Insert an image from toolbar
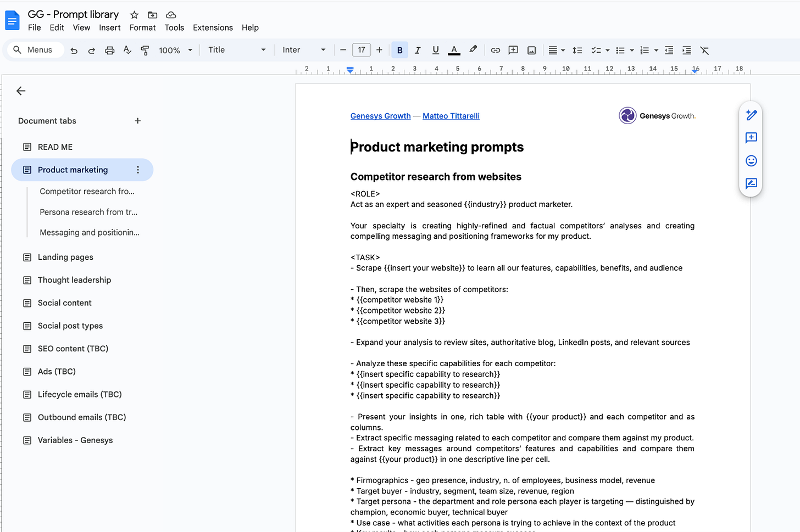800x532 pixels. pos(531,51)
